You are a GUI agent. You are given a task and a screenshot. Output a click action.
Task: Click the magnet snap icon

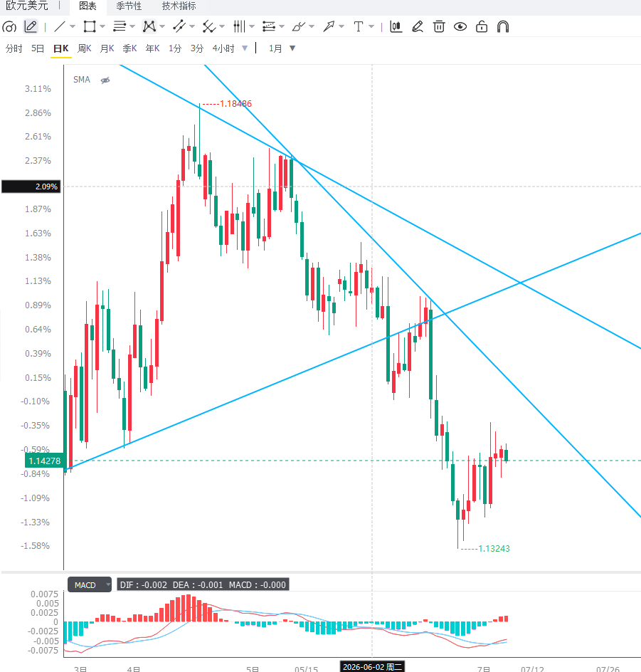pyautogui.click(x=503, y=26)
